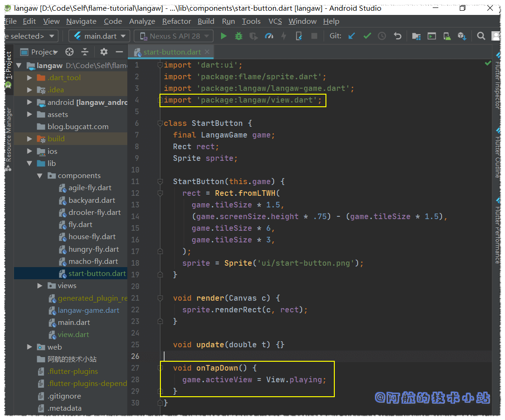Start debugging with the bug icon
Image resolution: width=505 pixels, height=420 pixels.
point(239,36)
